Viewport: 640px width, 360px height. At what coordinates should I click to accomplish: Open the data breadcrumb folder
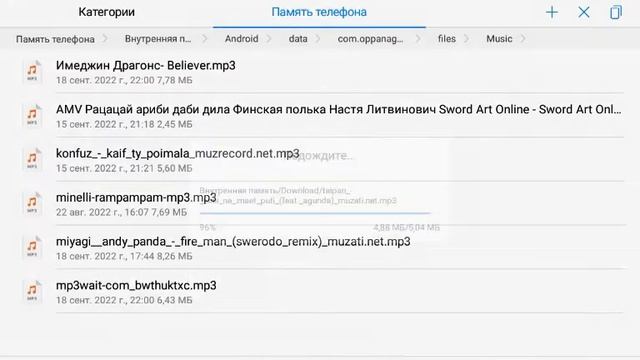[x=298, y=39]
